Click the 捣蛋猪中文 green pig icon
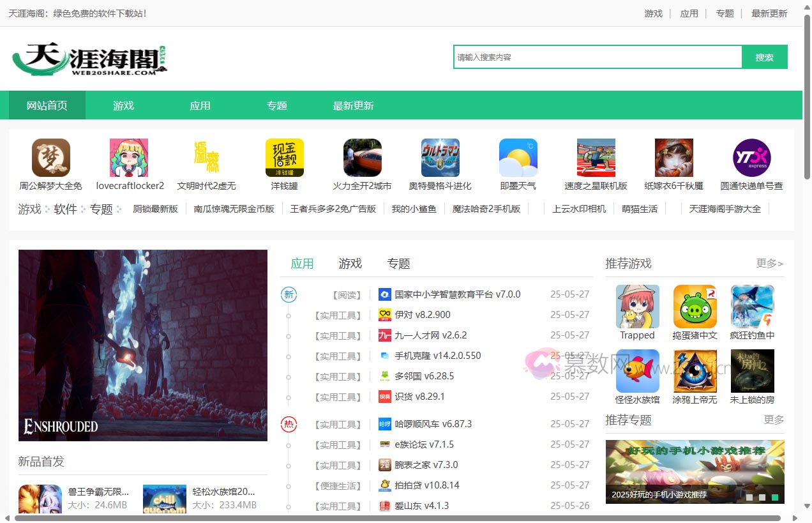The height and width of the screenshot is (523, 812). tap(695, 307)
